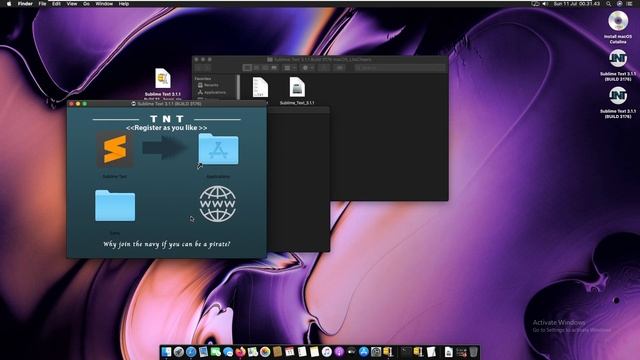Click back/forward buttons in Finder toolbar
640x360 pixels.
coord(202,68)
